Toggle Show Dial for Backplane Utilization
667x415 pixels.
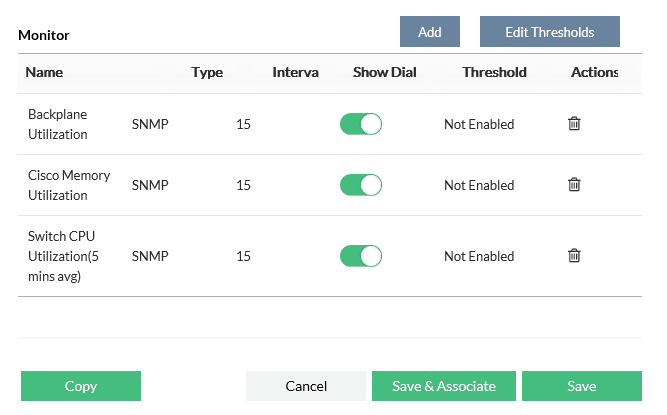coord(361,124)
